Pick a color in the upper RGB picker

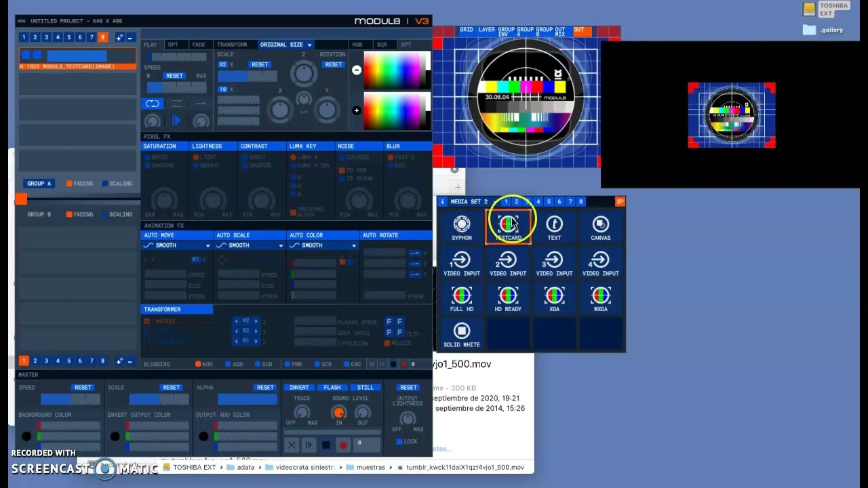point(397,70)
